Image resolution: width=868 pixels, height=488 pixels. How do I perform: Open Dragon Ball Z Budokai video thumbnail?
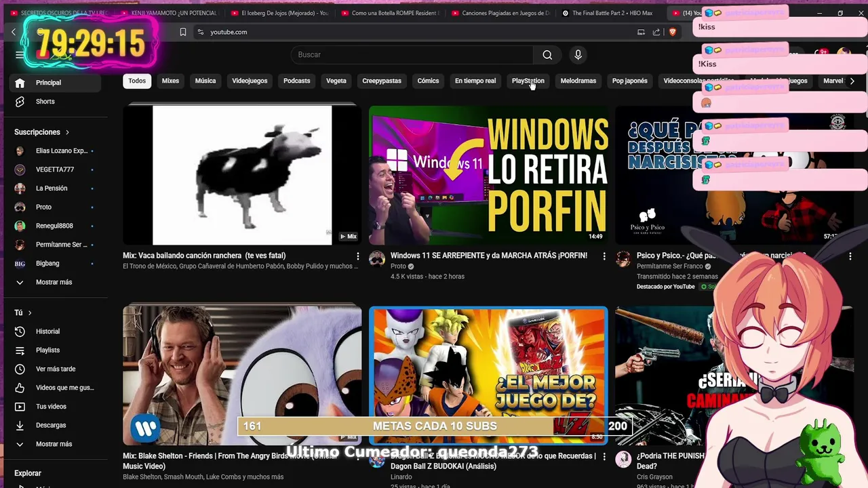[x=488, y=375]
